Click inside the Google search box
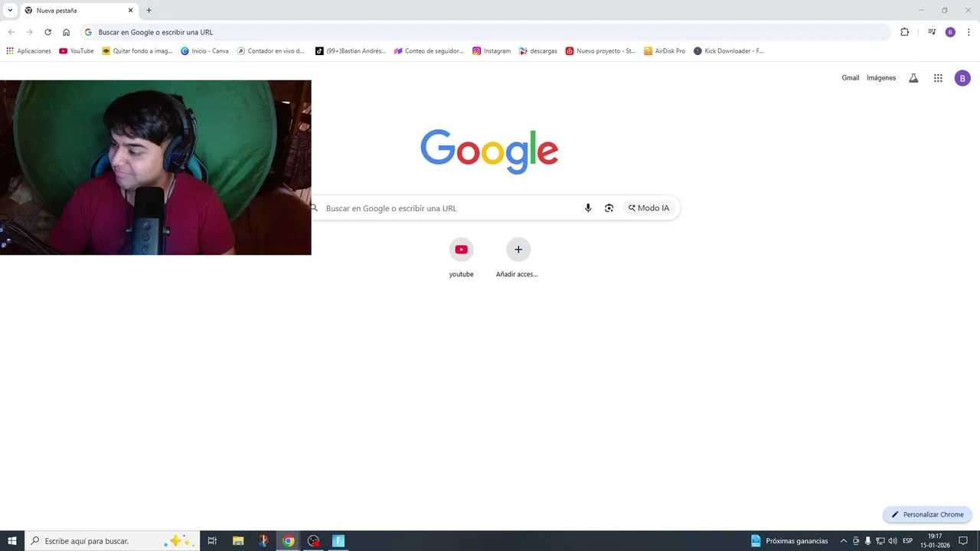Viewport: 980px width, 551px height. tap(452, 208)
